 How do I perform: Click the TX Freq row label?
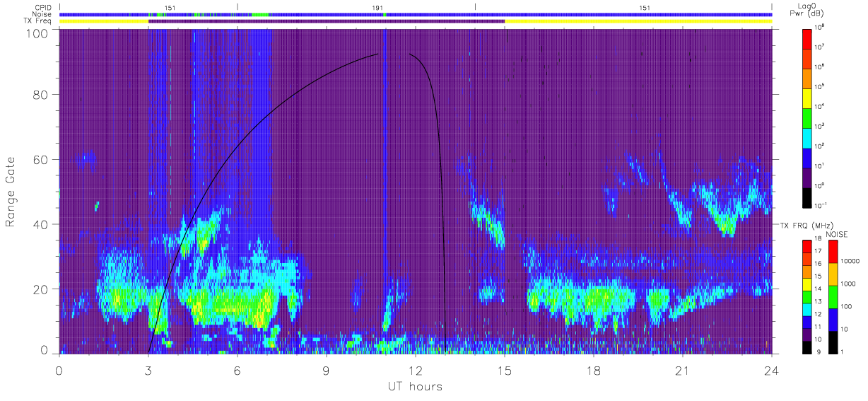click(39, 21)
